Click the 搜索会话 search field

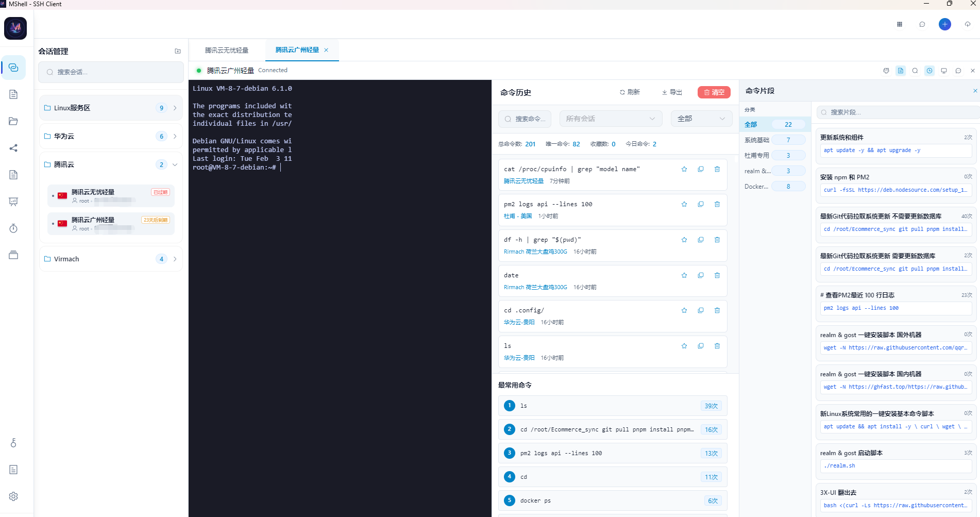[x=111, y=72]
